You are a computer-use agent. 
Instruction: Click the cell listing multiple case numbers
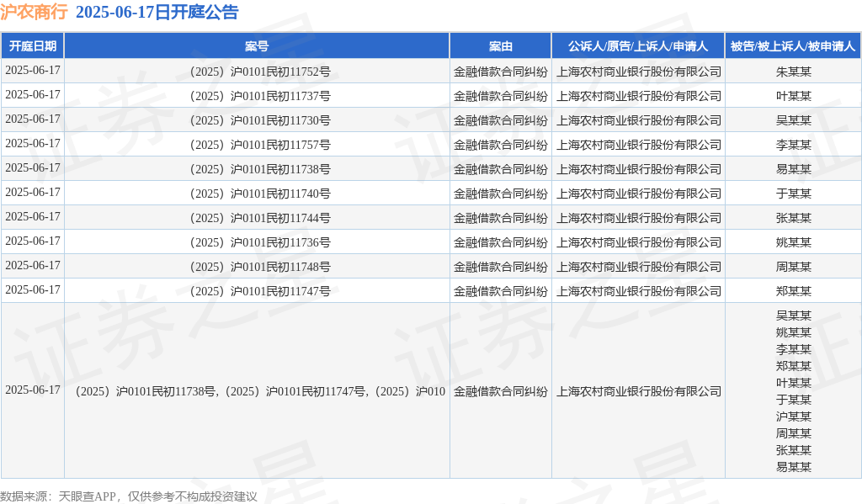pyautogui.click(x=258, y=391)
